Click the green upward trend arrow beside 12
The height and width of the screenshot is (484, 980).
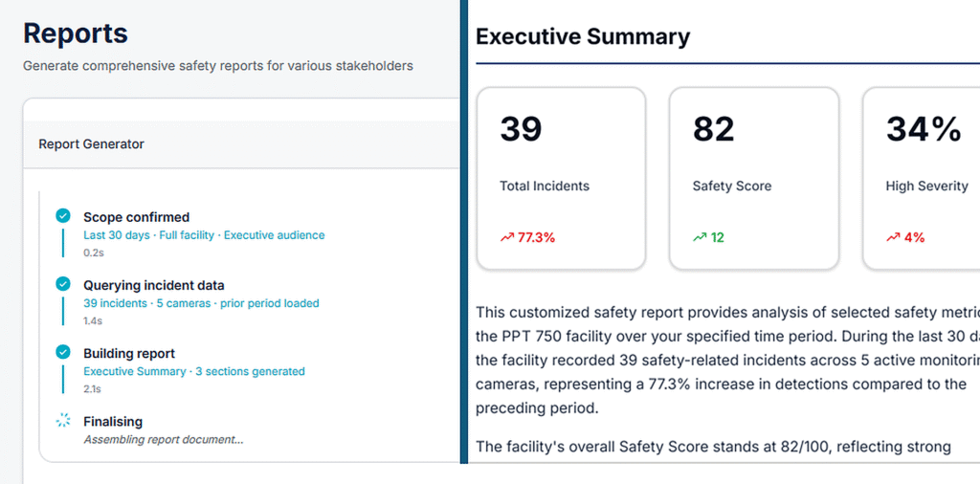click(700, 237)
